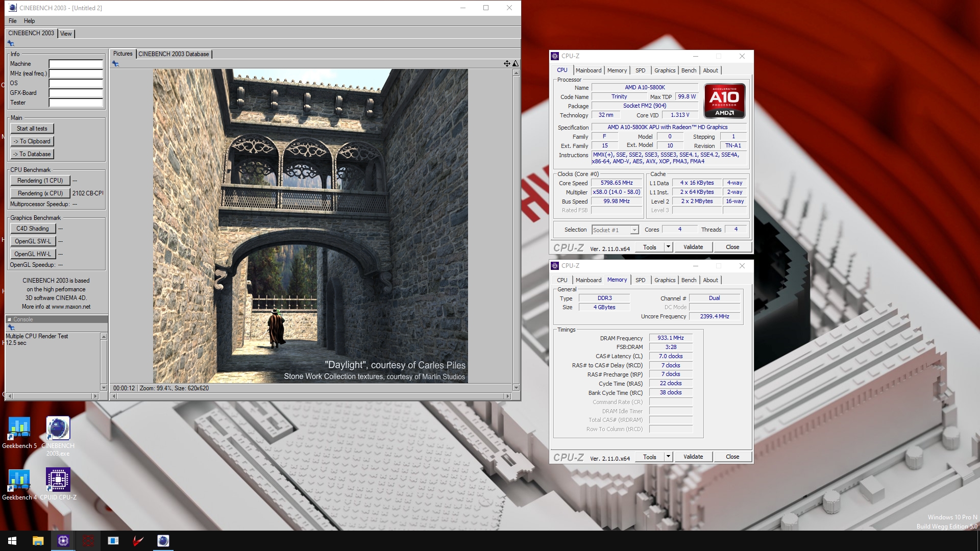The width and height of the screenshot is (980, 551).
Task: Click the Machine input field
Action: click(x=76, y=64)
